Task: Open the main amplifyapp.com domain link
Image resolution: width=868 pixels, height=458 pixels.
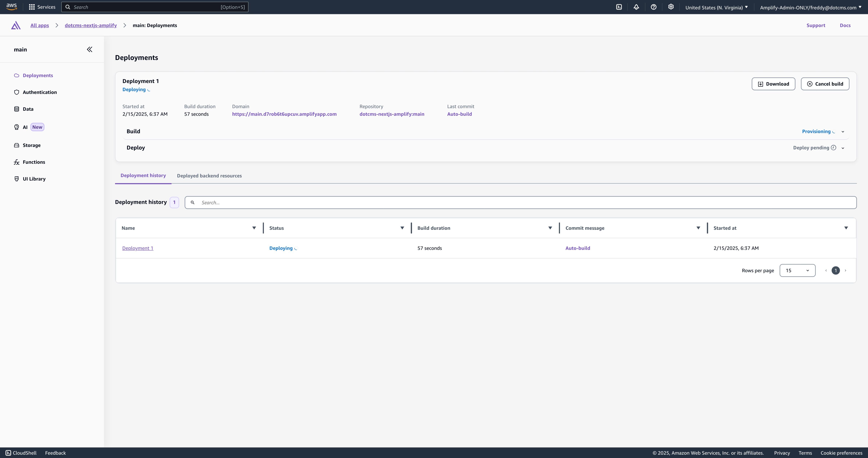Action: click(284, 114)
